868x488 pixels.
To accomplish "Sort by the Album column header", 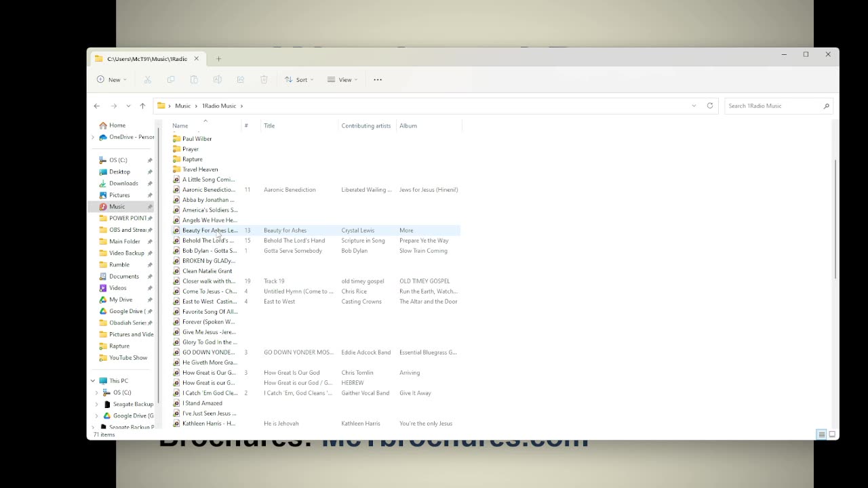I will [x=429, y=125].
